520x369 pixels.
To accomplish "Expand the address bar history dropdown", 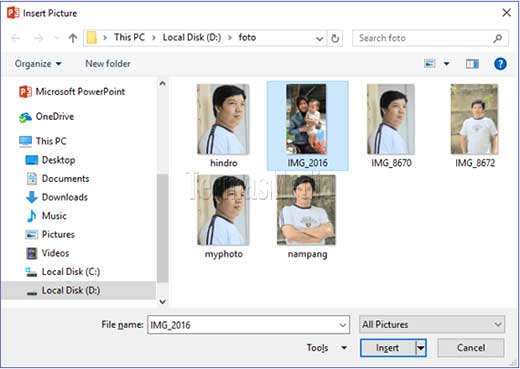I will (x=319, y=39).
